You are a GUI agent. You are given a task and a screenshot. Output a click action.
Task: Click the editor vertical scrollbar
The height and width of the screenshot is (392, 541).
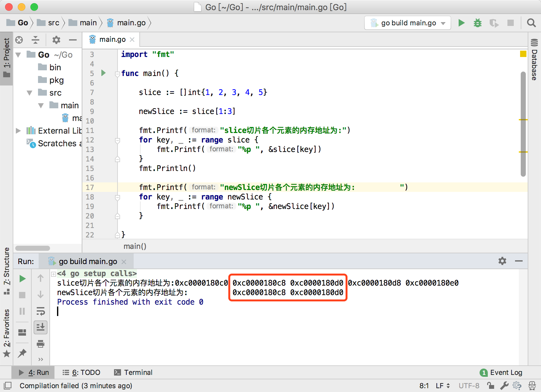(x=523, y=123)
